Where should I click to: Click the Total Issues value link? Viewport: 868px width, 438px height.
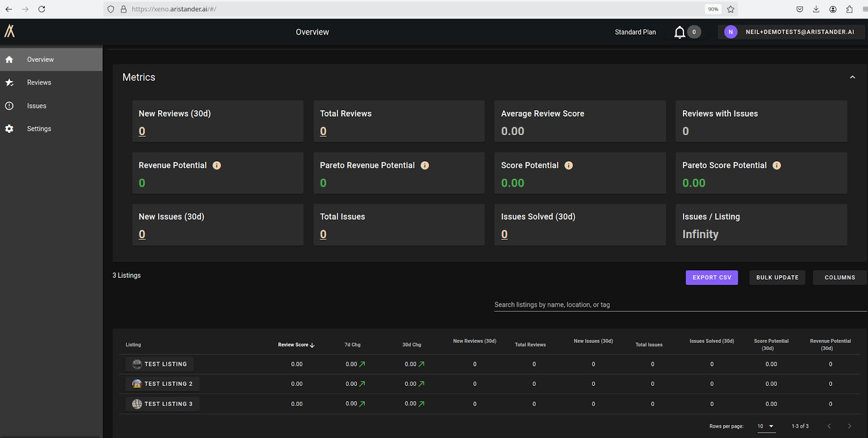click(x=323, y=234)
